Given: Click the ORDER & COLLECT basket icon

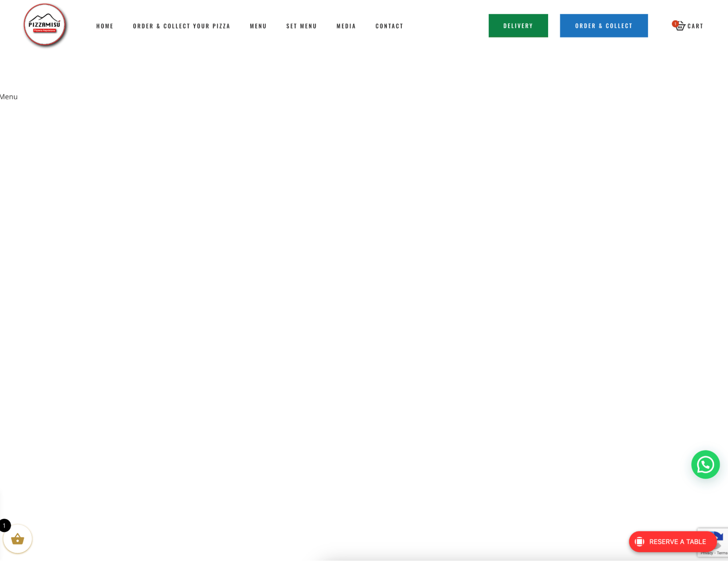Looking at the screenshot, I should pyautogui.click(x=680, y=25).
